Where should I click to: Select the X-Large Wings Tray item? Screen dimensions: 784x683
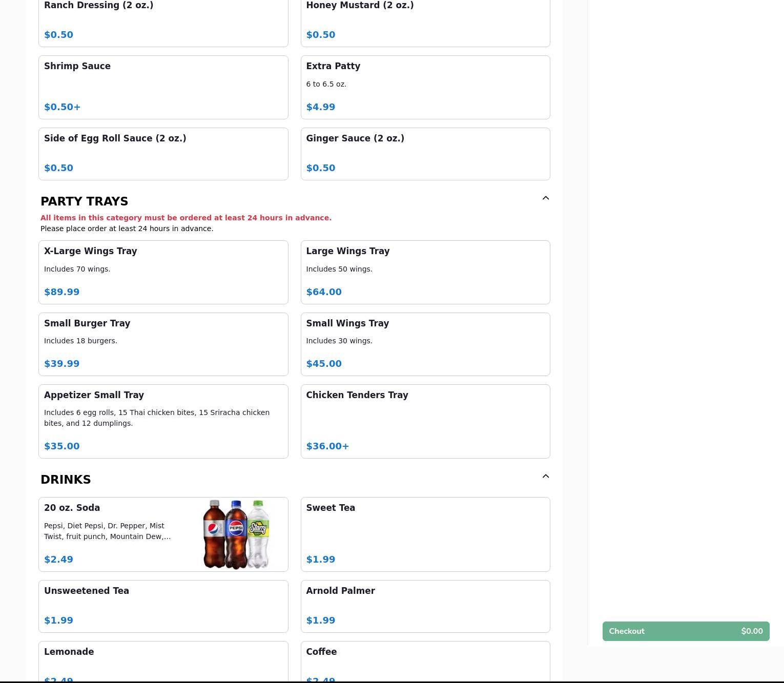point(163,272)
